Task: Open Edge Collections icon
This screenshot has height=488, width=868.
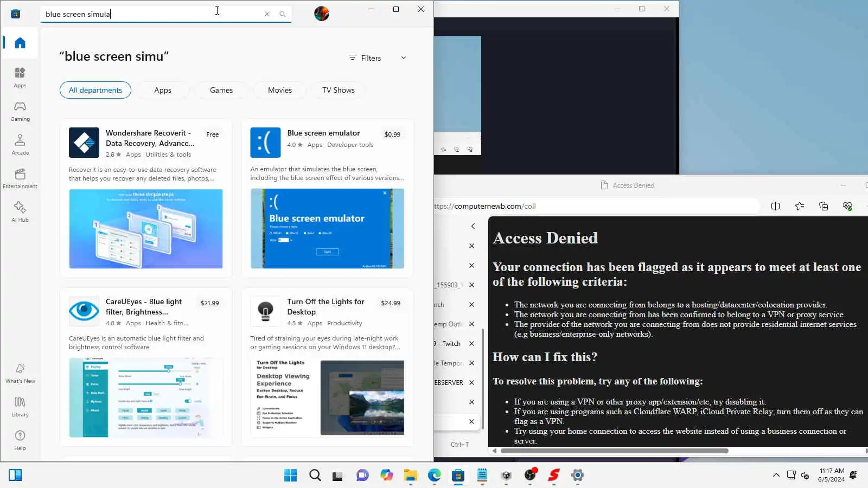Action: coord(824,206)
